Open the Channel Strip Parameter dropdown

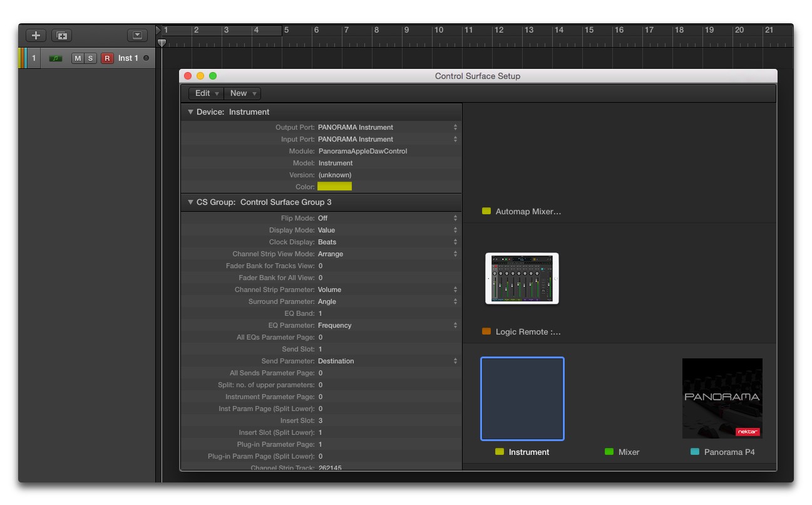(x=387, y=289)
